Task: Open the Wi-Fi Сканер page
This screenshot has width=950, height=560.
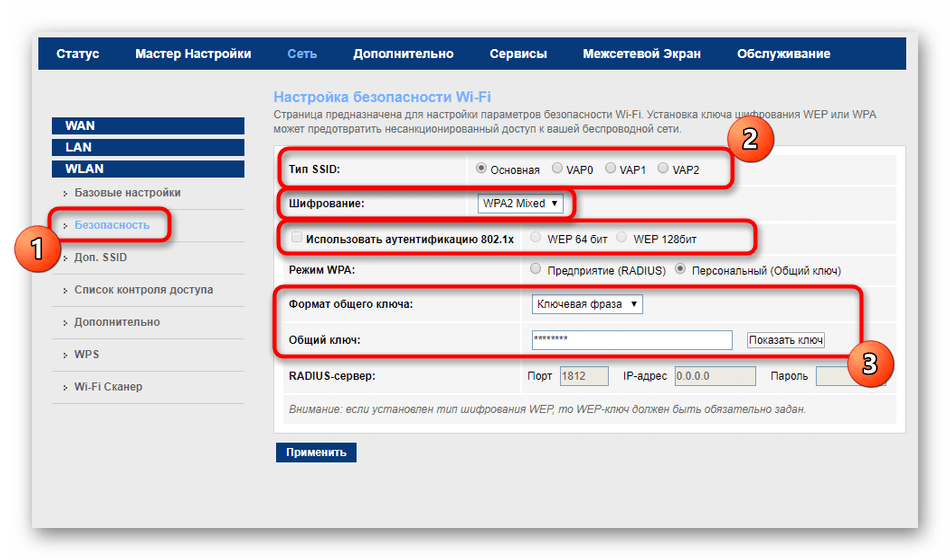Action: click(108, 387)
